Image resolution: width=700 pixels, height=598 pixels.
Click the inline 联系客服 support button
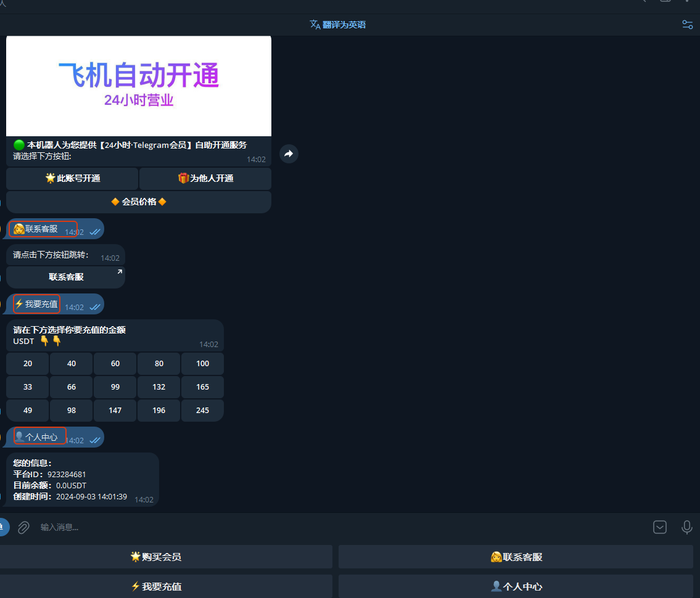(65, 277)
